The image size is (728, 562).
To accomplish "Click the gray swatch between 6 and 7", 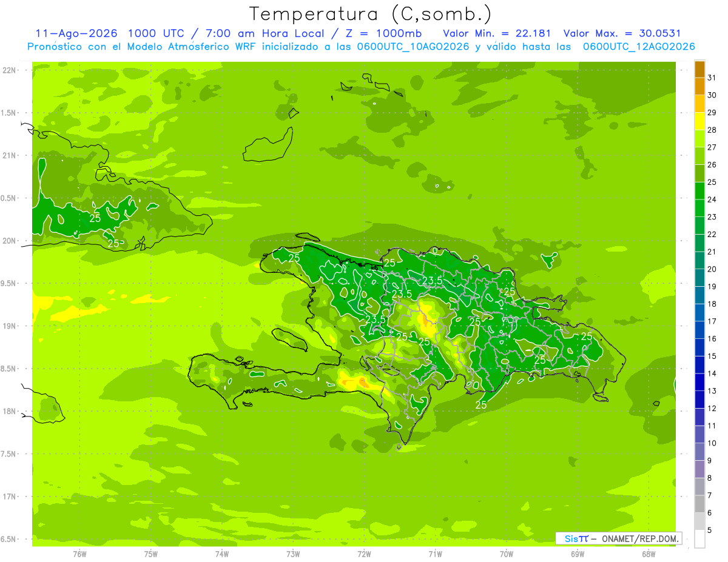I will pyautogui.click(x=699, y=504).
